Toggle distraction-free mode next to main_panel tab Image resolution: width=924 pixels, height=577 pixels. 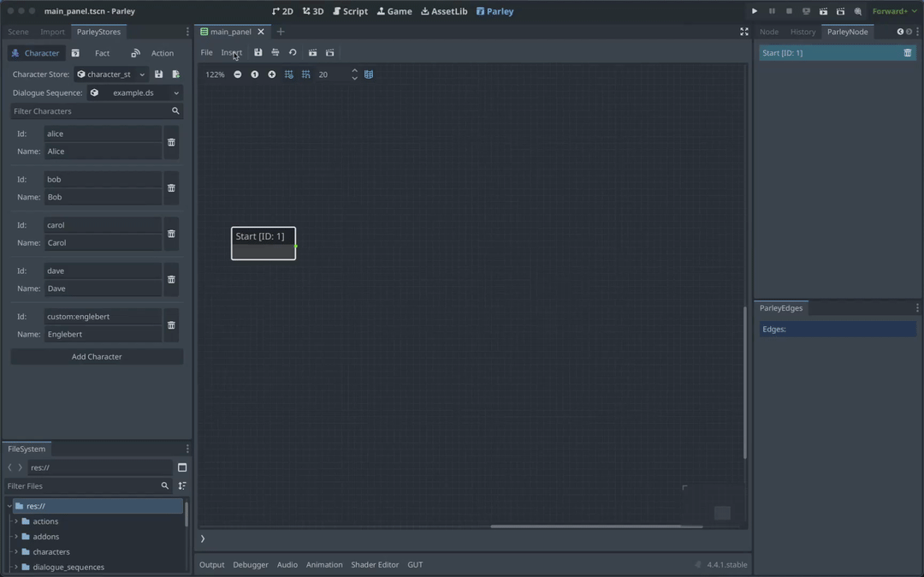(x=744, y=32)
